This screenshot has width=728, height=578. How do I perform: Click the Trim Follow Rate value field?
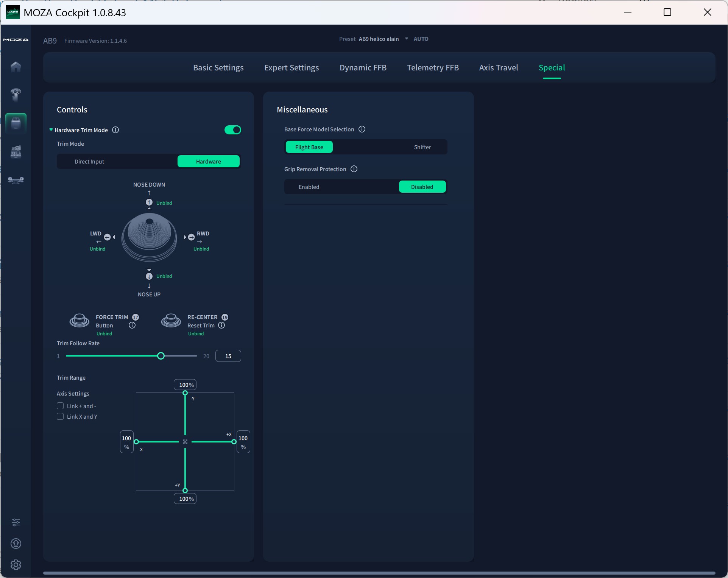click(228, 356)
